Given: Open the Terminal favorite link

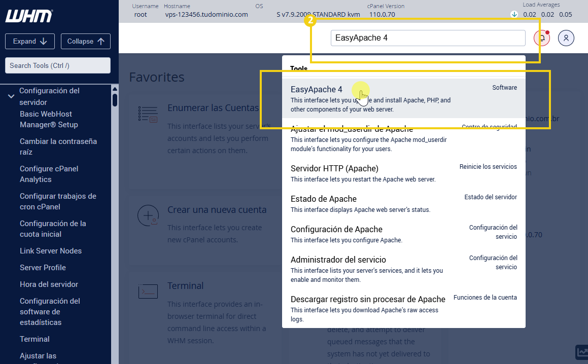Looking at the screenshot, I should tap(185, 285).
